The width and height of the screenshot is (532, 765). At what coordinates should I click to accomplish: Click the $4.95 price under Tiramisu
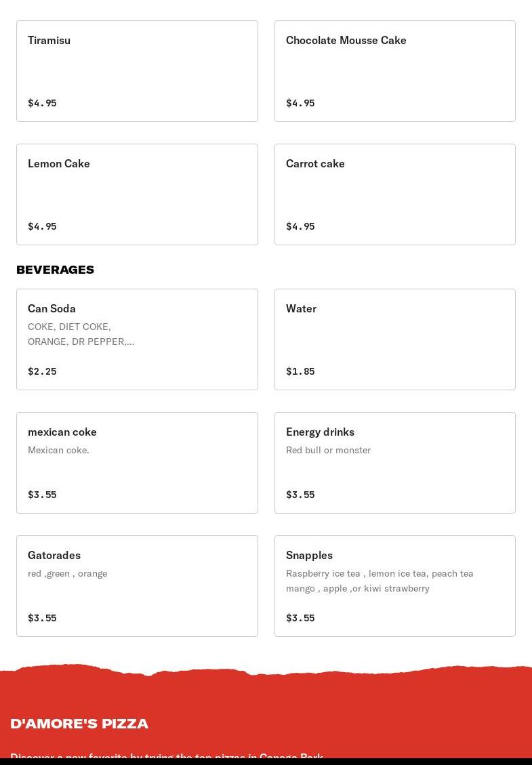pos(42,103)
